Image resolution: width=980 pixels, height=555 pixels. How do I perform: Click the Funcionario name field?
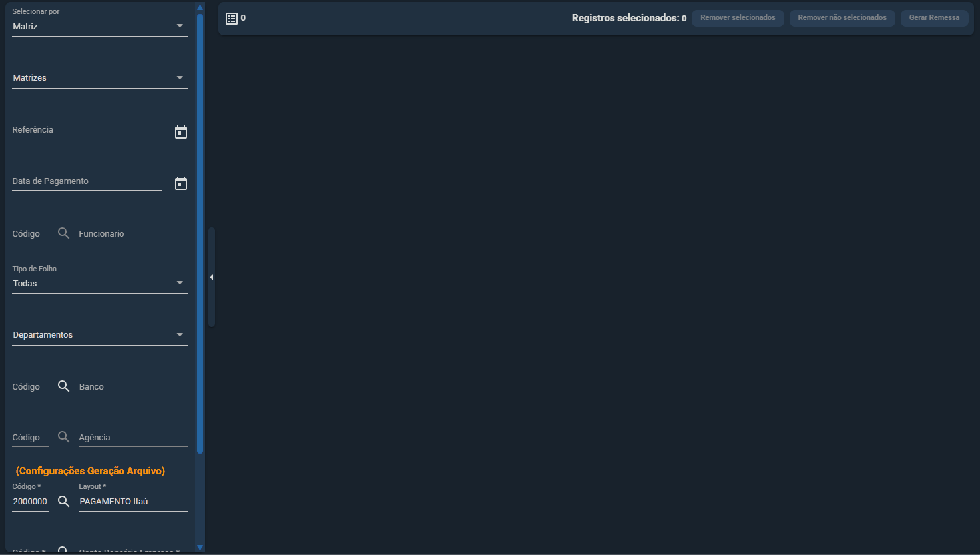(x=133, y=234)
